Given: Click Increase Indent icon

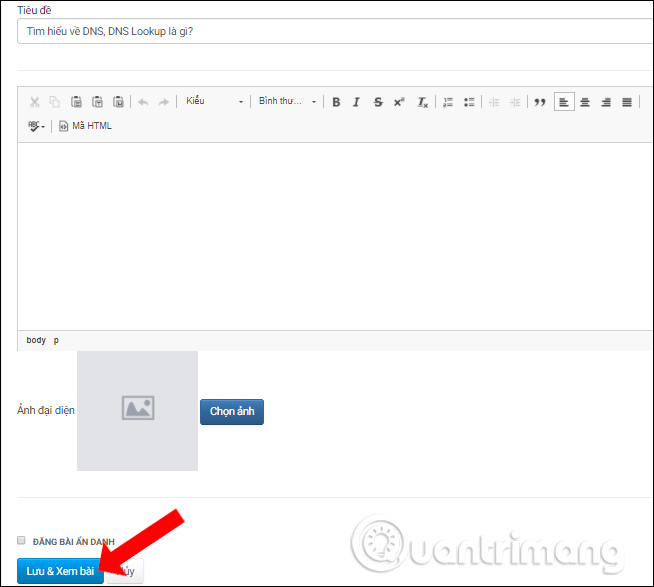Looking at the screenshot, I should pos(515,102).
